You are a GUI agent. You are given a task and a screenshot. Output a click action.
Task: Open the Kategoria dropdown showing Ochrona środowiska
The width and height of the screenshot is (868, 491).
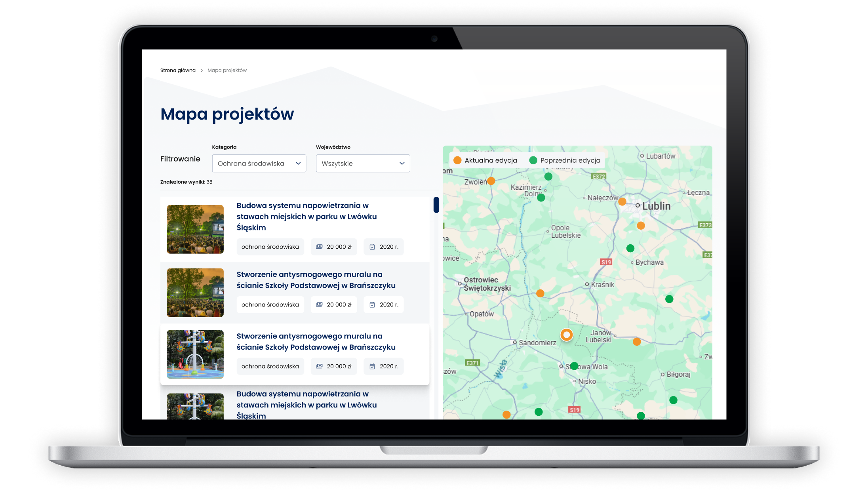coord(259,164)
